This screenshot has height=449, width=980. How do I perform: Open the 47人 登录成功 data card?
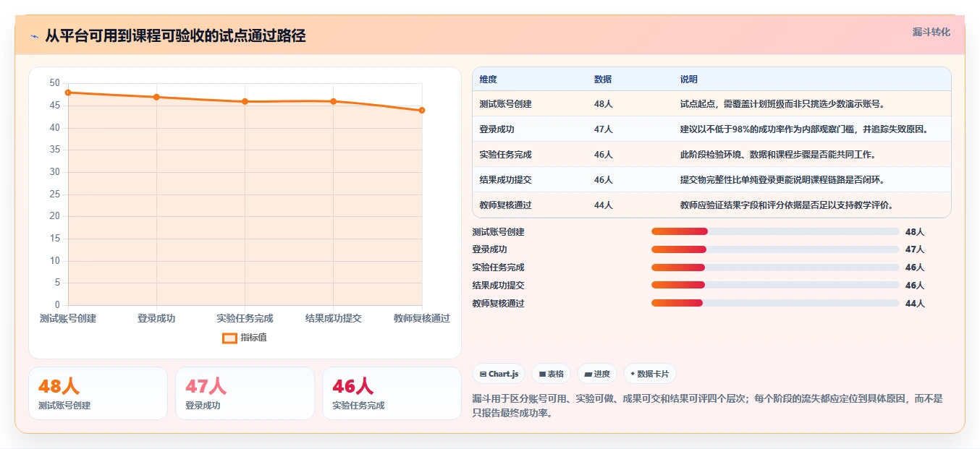click(245, 393)
